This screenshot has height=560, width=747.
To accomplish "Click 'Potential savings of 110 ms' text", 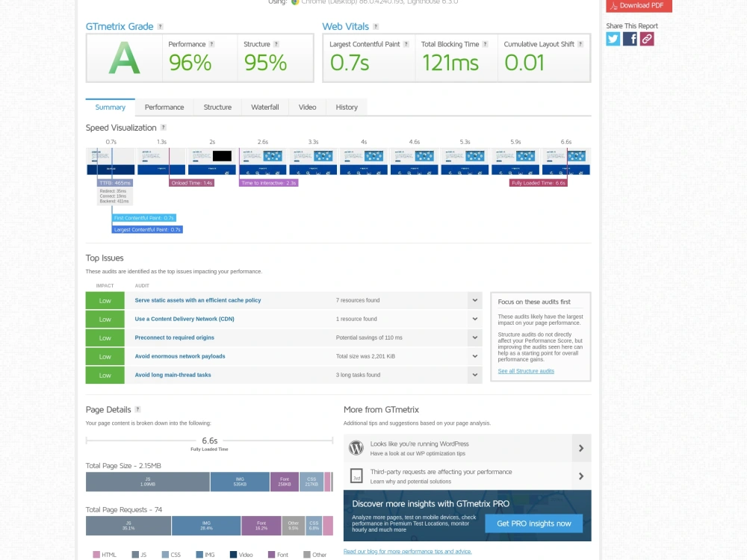I will point(369,337).
